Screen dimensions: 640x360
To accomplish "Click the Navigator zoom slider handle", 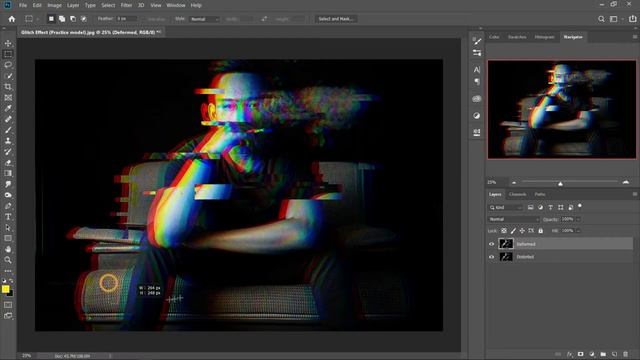I will point(560,184).
